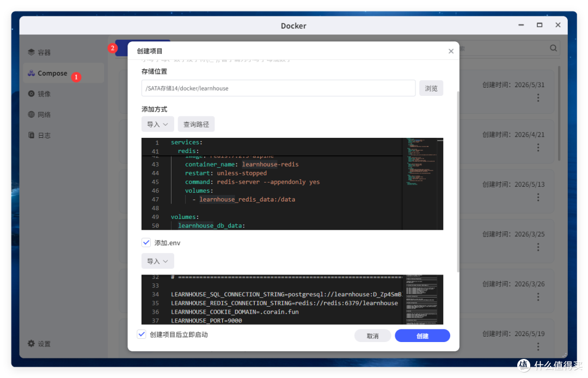The height and width of the screenshot is (378, 588).
Task: Click the sticky services: header line
Action: [186, 142]
